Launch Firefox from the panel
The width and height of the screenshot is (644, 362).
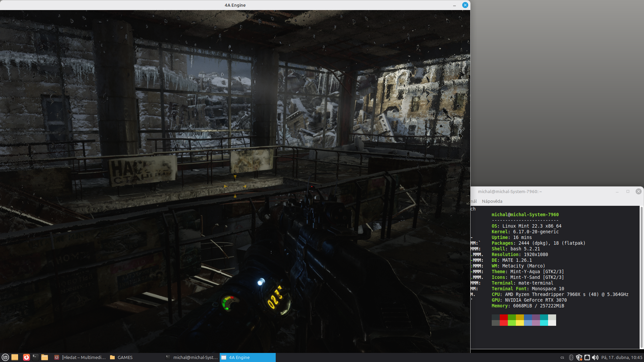pos(26,357)
